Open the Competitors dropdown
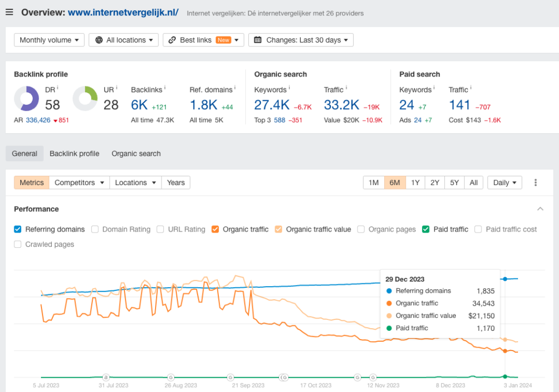Image resolution: width=559 pixels, height=392 pixels. 79,182
